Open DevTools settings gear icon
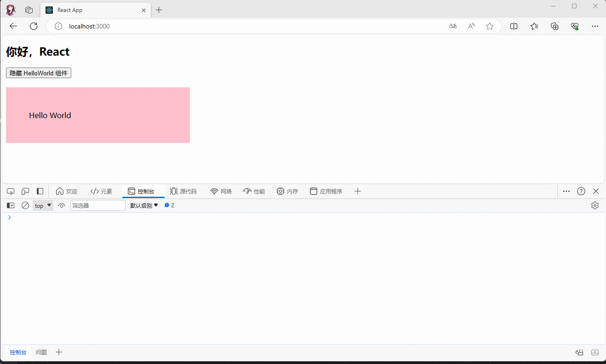Viewport: 606px width, 364px height. (x=595, y=205)
